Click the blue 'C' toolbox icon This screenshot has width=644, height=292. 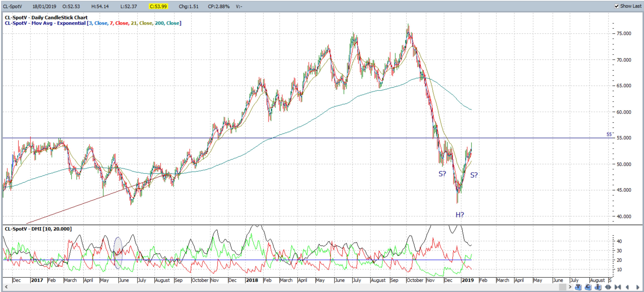tap(588, 287)
